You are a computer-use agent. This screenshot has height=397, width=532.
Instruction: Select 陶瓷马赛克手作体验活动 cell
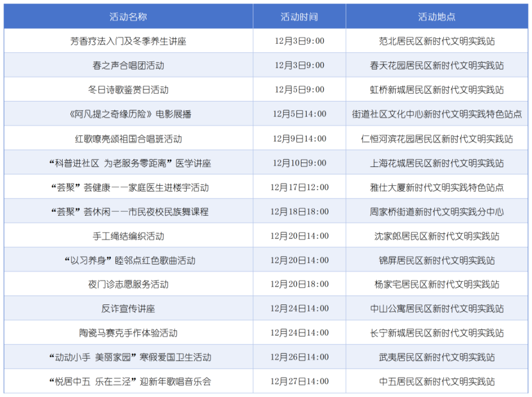pos(128,333)
